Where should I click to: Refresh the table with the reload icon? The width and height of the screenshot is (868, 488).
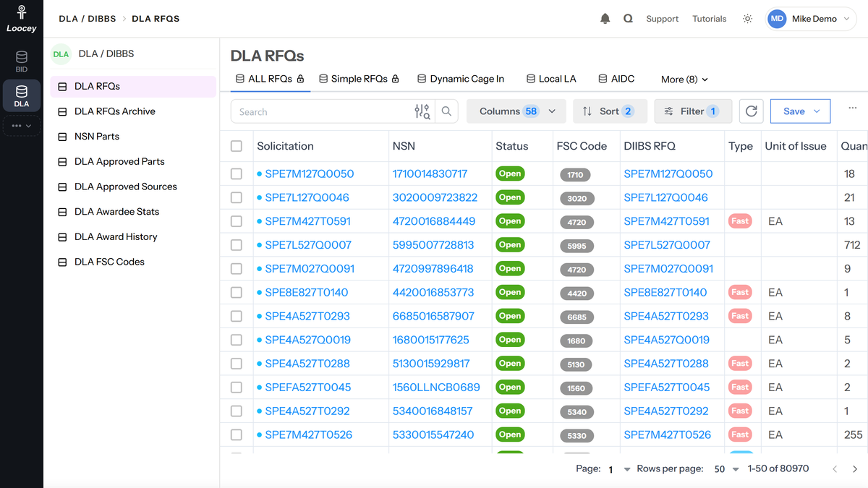pos(751,111)
